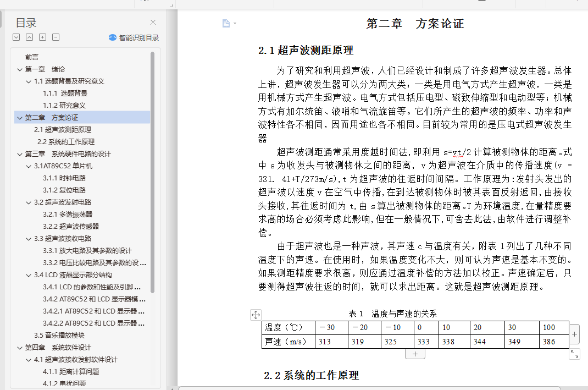The image size is (588, 390).
Task: Collapse 第一章 绪论 in outline
Action: click(20, 69)
